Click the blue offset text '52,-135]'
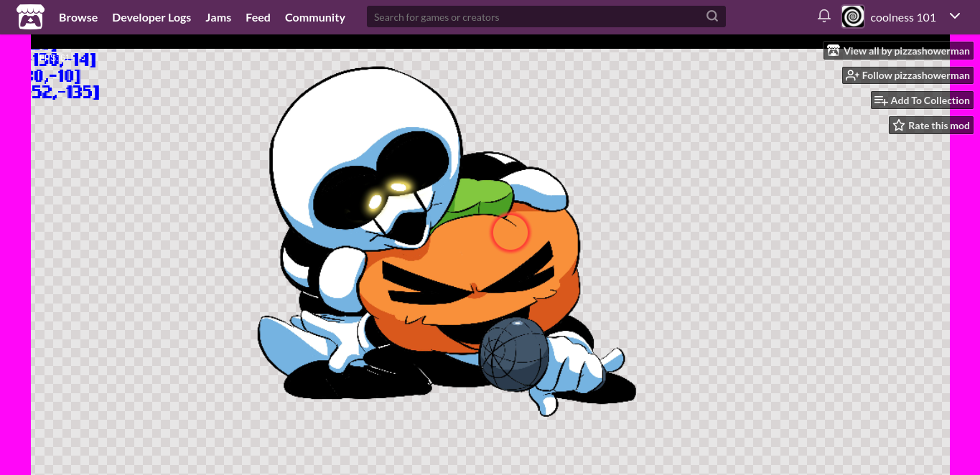The height and width of the screenshot is (475, 980). click(x=65, y=92)
